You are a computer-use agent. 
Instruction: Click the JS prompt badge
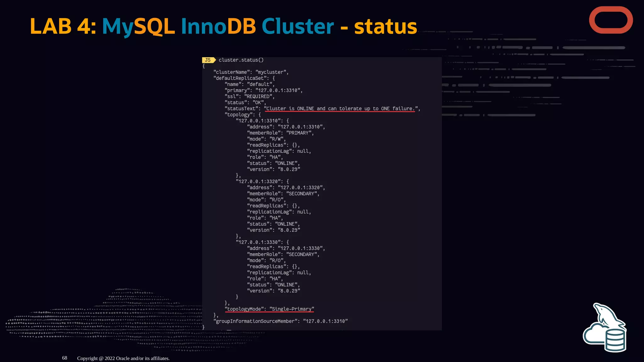click(x=208, y=60)
